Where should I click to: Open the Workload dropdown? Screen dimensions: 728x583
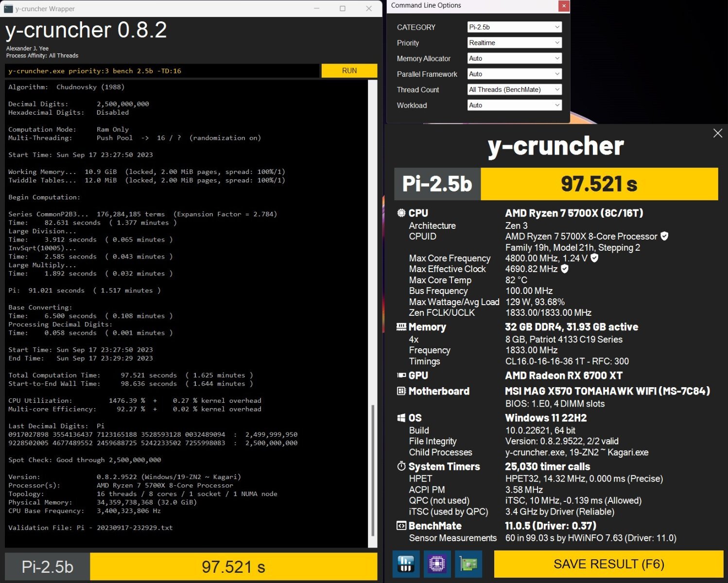(514, 105)
